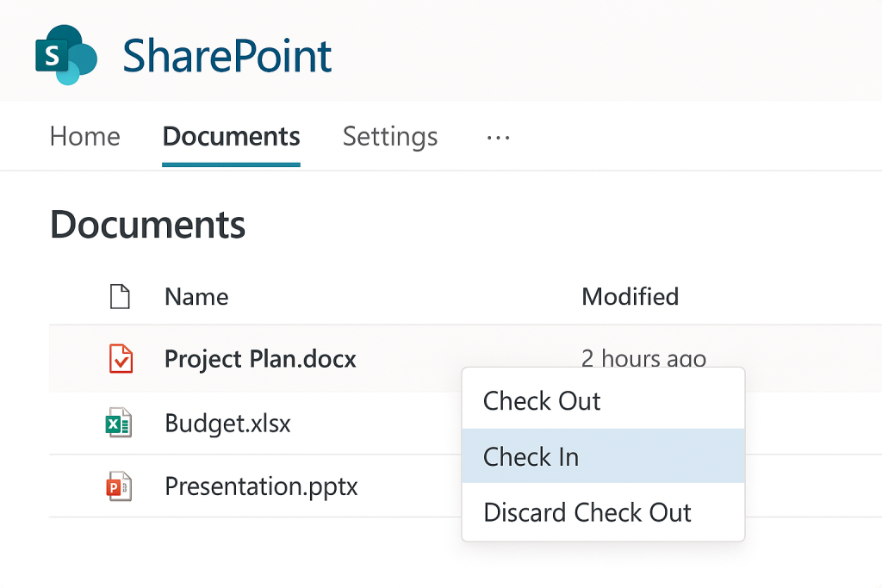Sort by the Name column header
Viewport: 882px width, 588px height.
coord(196,297)
